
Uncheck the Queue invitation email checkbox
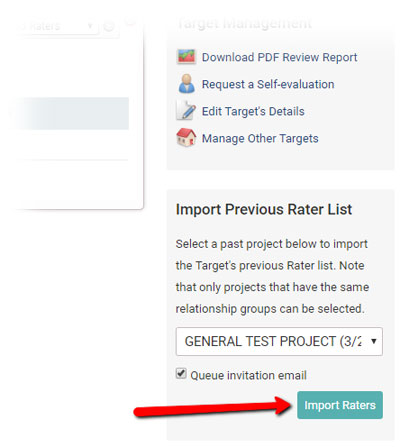181,373
